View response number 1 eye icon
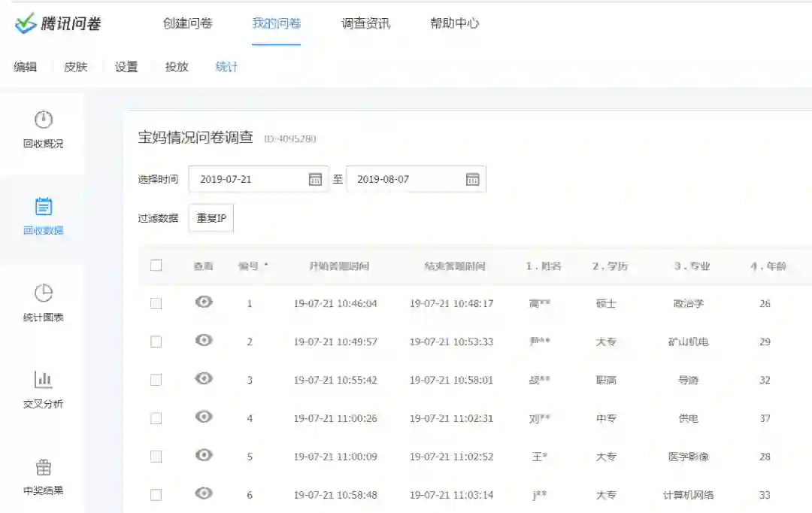The height and width of the screenshot is (513, 812). [204, 302]
